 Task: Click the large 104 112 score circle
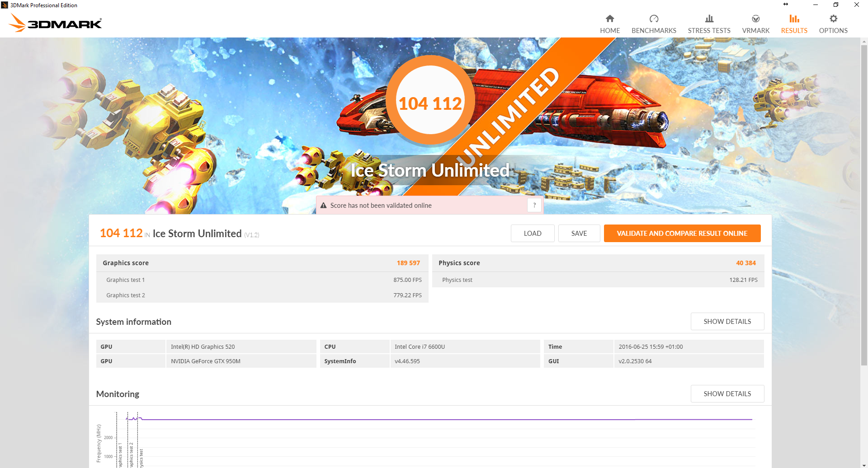pyautogui.click(x=430, y=100)
